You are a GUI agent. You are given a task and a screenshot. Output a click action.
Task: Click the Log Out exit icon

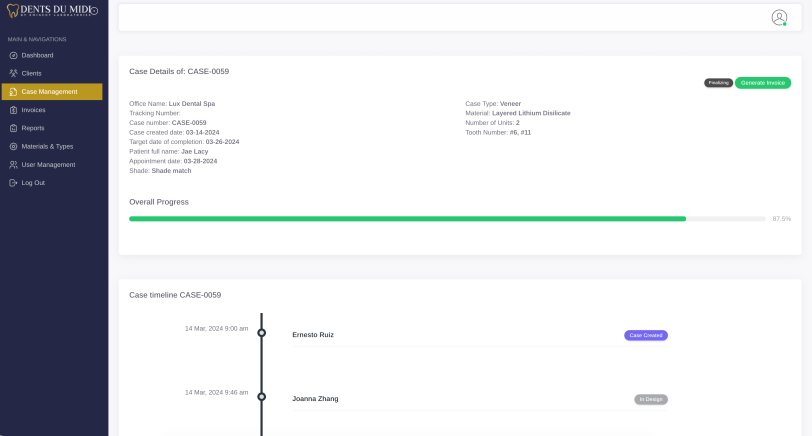(x=13, y=183)
